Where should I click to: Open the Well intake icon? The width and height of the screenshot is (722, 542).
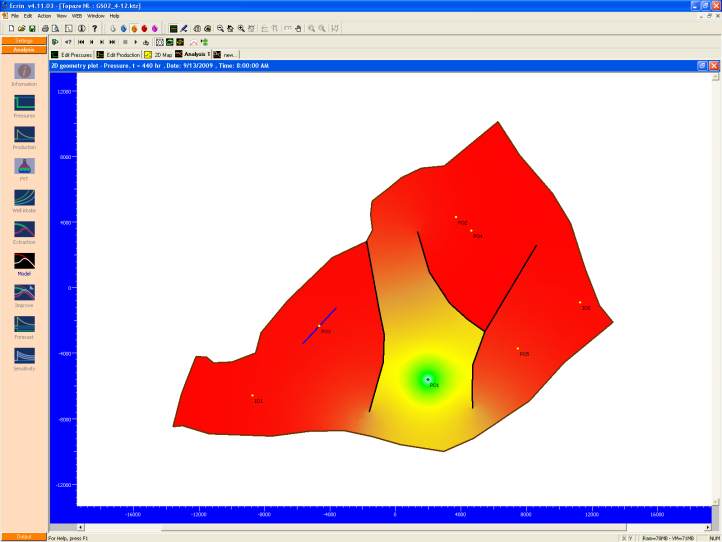click(x=24, y=198)
